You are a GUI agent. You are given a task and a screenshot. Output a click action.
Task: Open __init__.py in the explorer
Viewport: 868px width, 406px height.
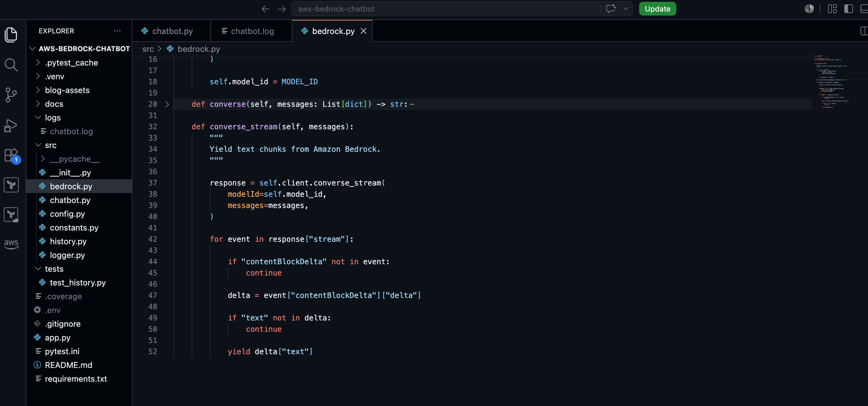tap(79, 173)
